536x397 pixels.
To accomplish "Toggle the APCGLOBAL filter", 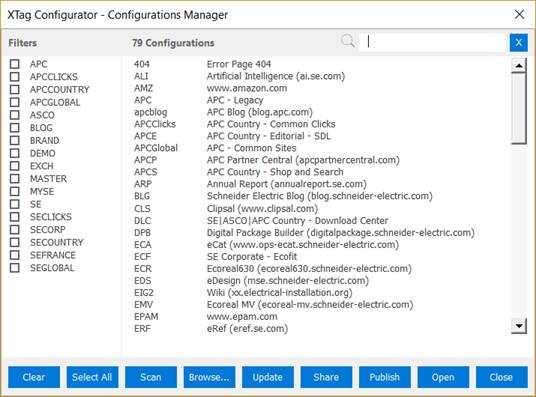I will [x=15, y=102].
